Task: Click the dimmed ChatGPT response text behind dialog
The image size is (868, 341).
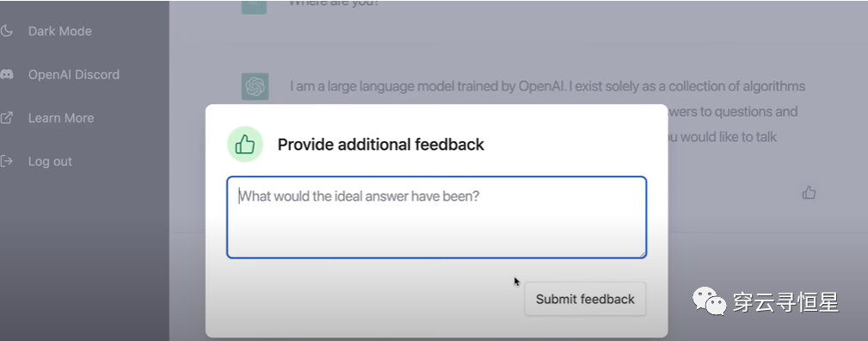Action: tap(547, 86)
